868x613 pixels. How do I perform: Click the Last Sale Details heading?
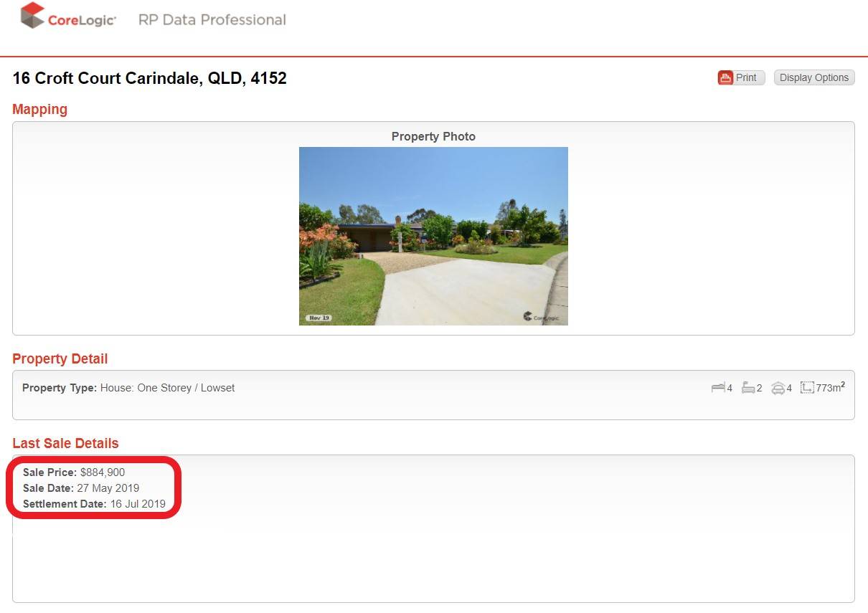[65, 443]
